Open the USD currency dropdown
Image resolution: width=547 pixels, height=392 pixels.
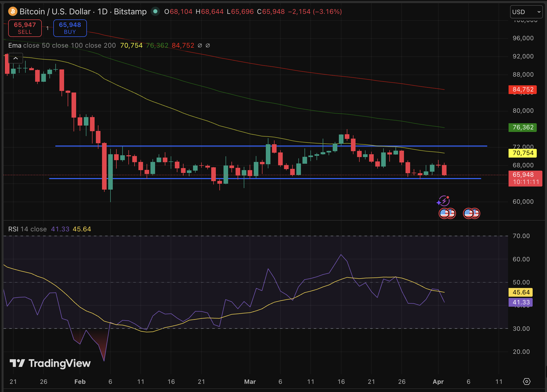[x=526, y=12]
